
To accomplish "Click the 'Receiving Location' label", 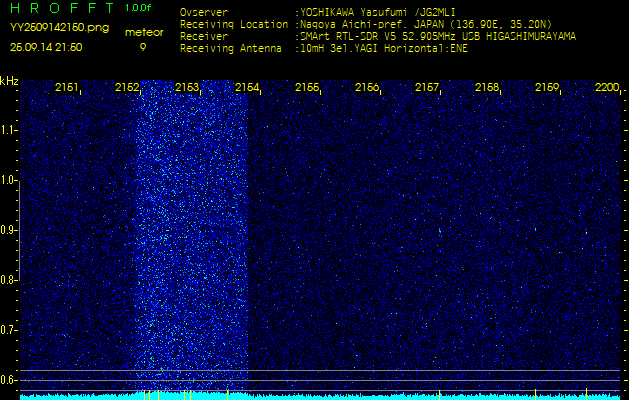I will click(234, 24).
